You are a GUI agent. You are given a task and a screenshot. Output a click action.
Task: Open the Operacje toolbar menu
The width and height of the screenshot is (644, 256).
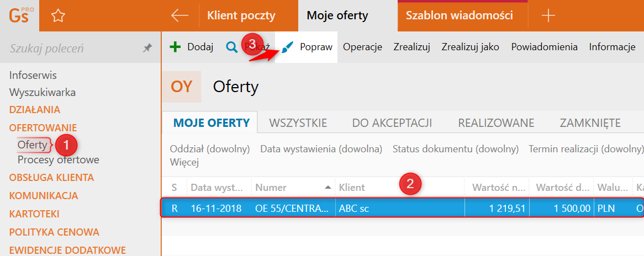point(362,47)
